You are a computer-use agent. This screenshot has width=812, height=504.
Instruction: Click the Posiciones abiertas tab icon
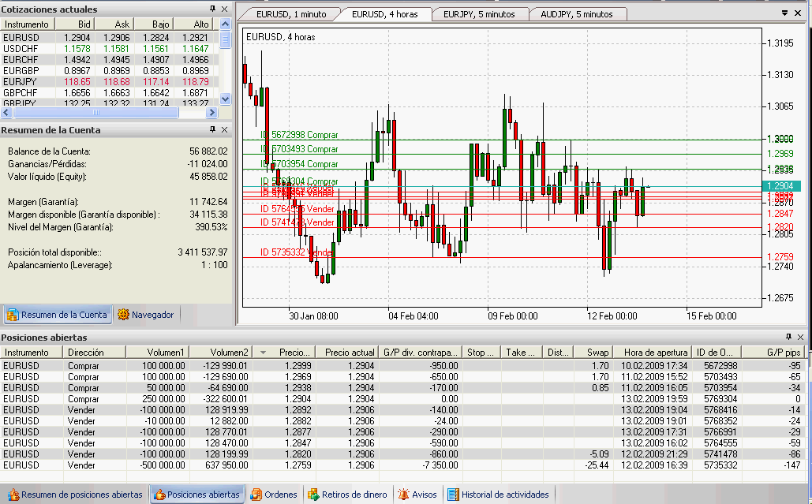point(159,495)
